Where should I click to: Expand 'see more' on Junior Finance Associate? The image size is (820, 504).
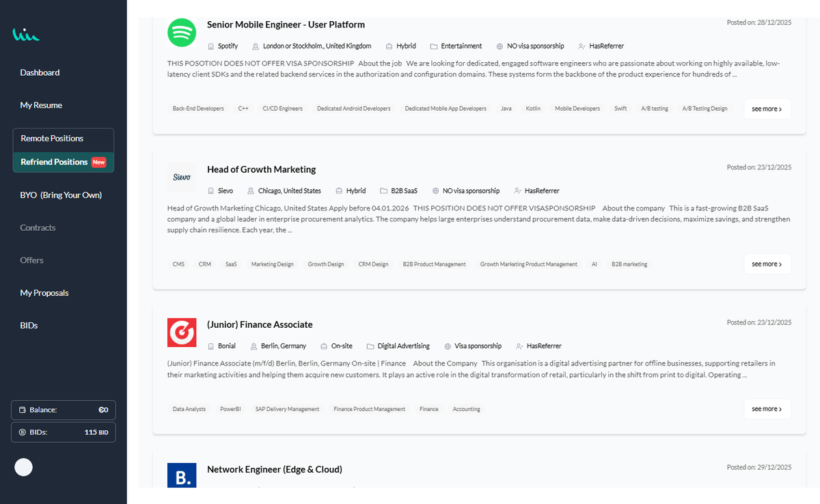coord(767,408)
